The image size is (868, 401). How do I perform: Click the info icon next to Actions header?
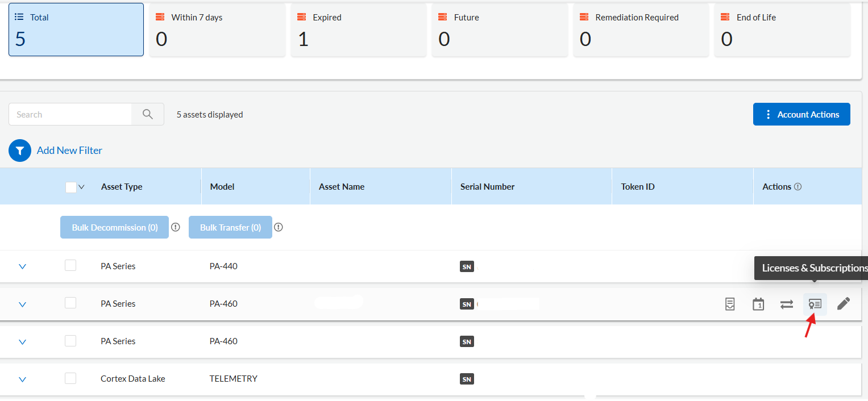coord(798,187)
